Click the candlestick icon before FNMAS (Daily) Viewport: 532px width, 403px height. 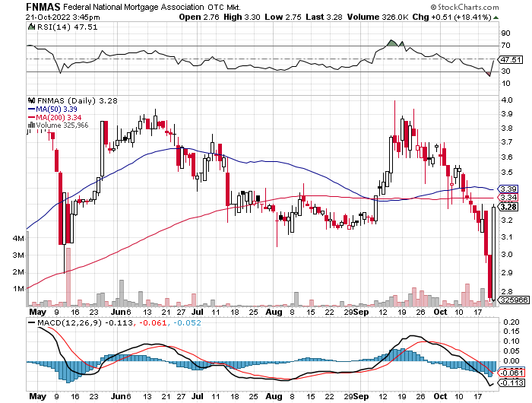point(32,100)
